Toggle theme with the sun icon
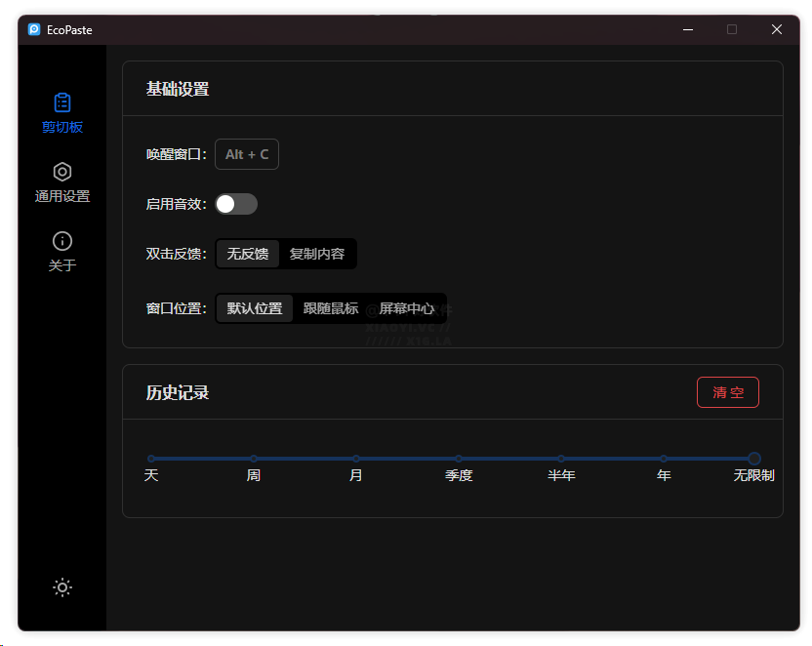Screen dimensions: 812x646 [x=62, y=587]
